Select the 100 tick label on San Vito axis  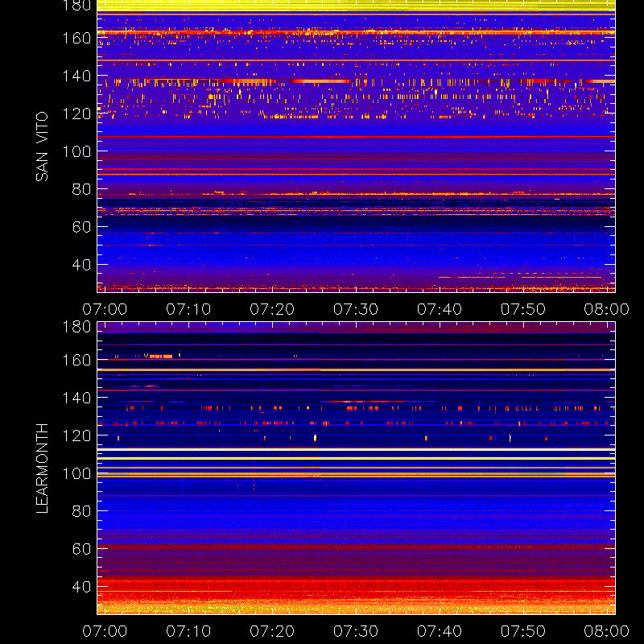(76, 151)
